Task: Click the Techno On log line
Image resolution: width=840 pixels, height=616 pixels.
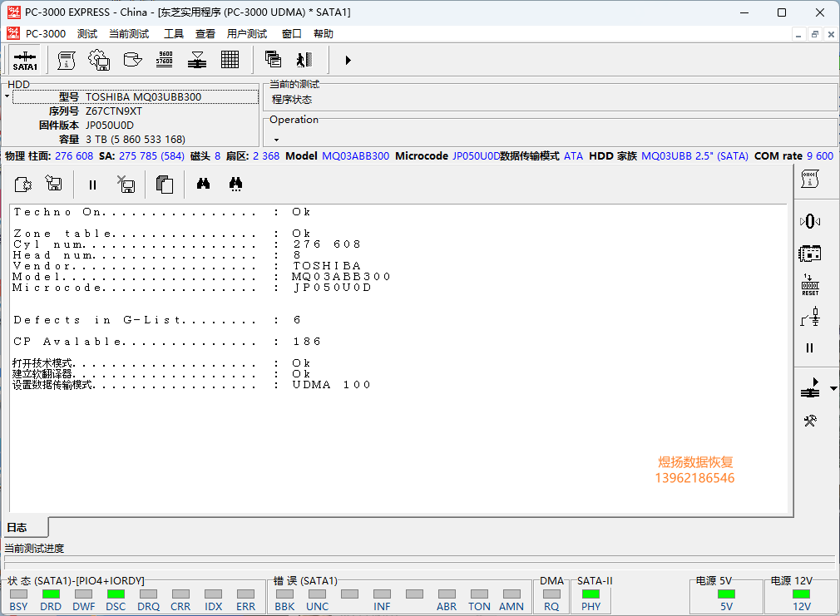Action: pyautogui.click(x=162, y=212)
